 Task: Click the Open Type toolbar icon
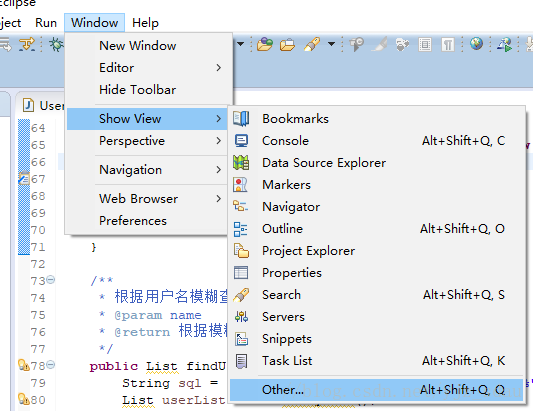pyautogui.click(x=265, y=44)
